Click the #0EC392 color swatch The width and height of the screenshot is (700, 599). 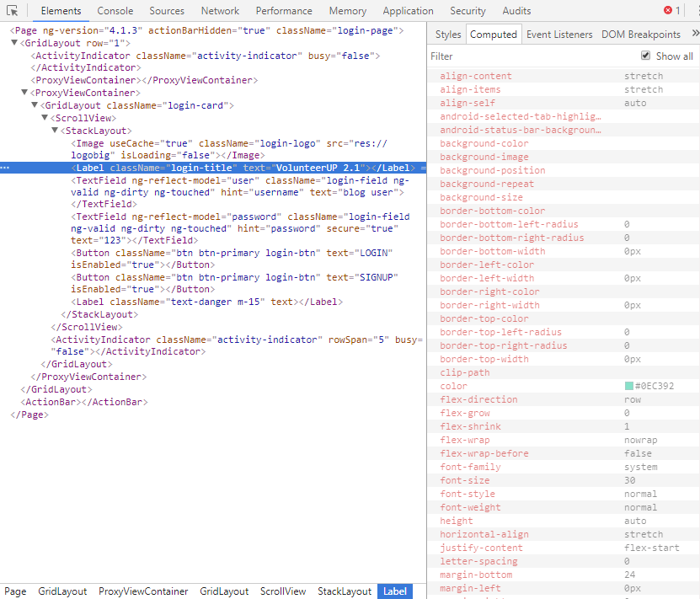click(628, 386)
